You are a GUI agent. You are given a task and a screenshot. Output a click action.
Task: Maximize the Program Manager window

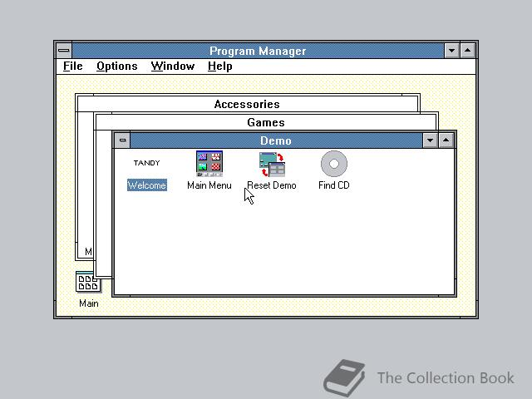(467, 51)
